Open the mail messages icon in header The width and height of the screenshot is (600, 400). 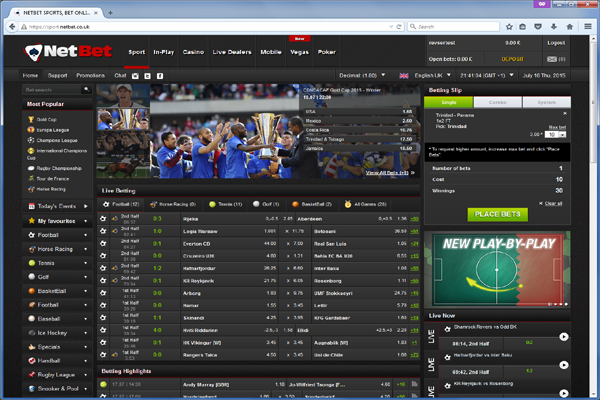click(552, 59)
